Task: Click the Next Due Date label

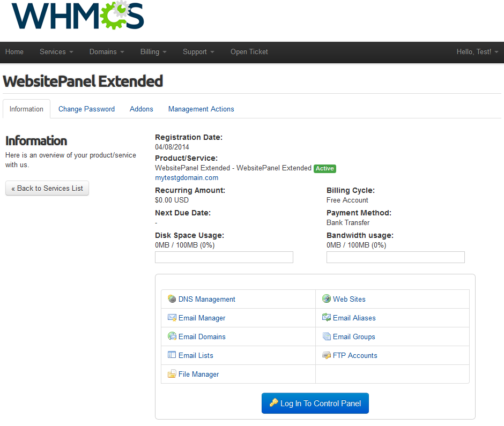Action: [183, 213]
